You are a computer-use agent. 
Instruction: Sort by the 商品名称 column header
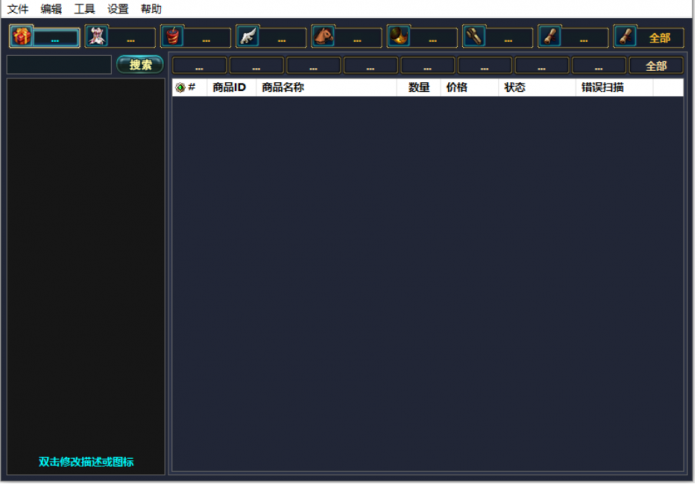tap(283, 88)
